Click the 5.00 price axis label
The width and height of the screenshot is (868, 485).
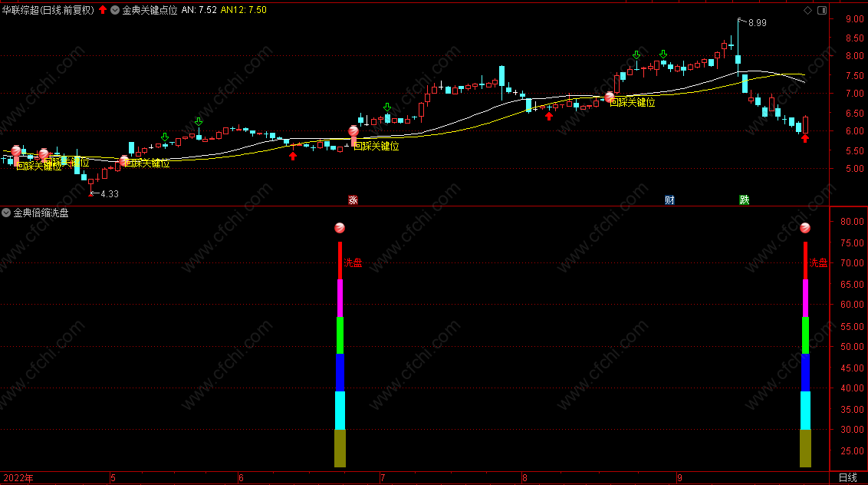[855, 169]
